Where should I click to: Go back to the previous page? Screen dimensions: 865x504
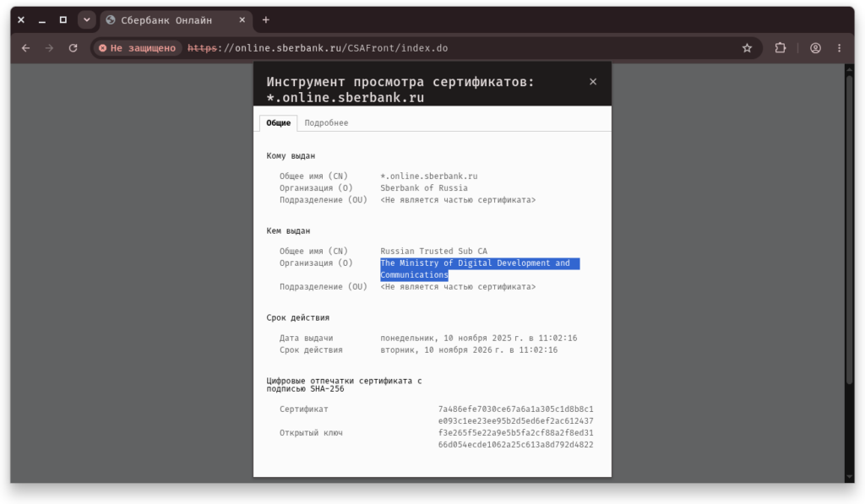point(26,48)
